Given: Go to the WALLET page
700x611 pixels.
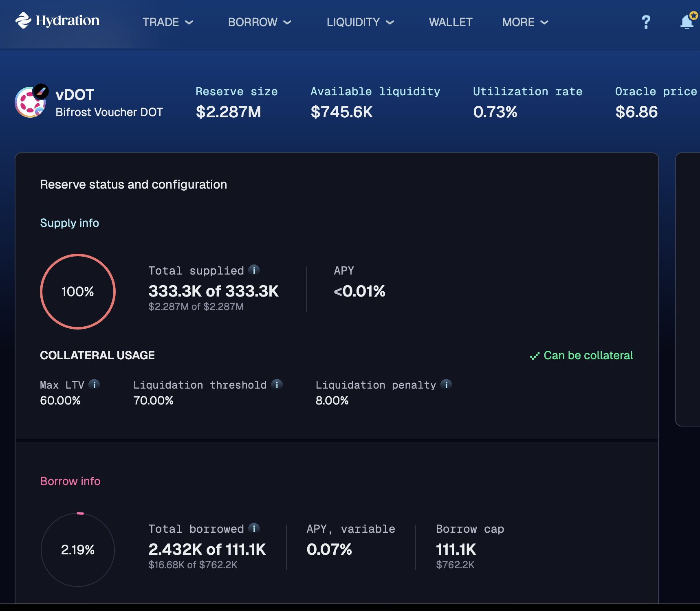Looking at the screenshot, I should pos(451,22).
